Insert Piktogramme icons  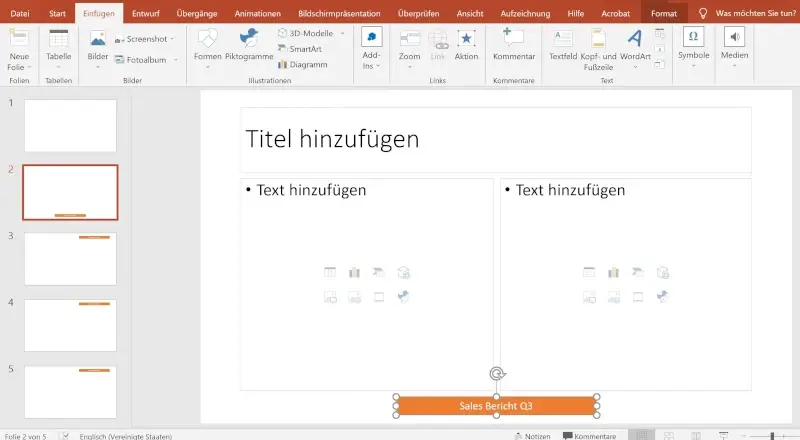click(x=249, y=45)
